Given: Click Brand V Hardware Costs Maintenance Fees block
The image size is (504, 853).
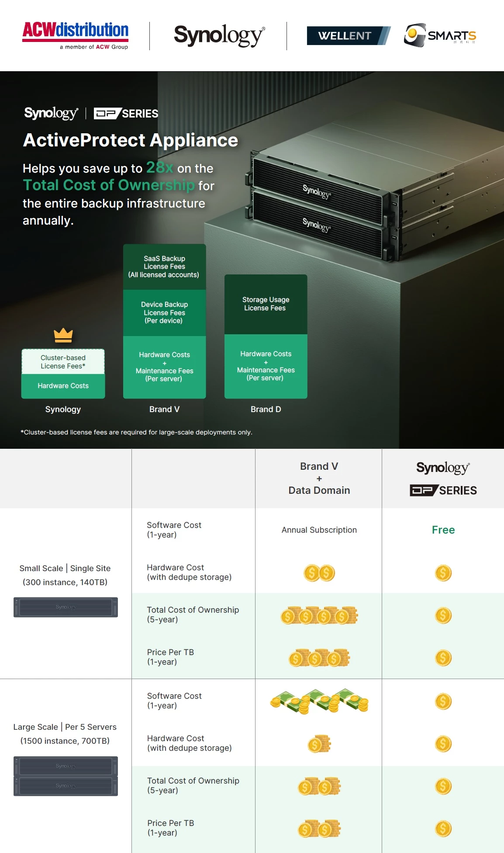Looking at the screenshot, I should (x=164, y=367).
